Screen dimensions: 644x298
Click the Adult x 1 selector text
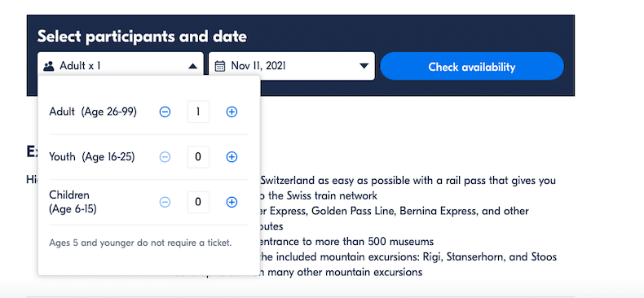coord(80,66)
